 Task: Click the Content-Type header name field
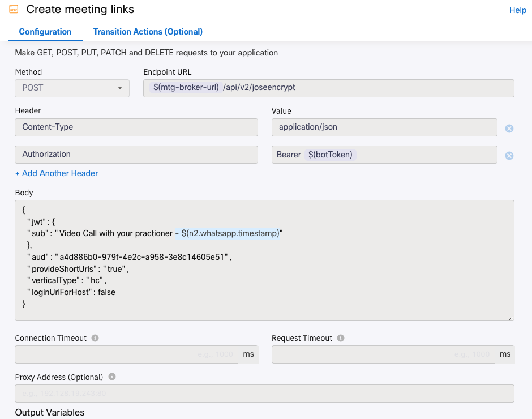click(136, 127)
